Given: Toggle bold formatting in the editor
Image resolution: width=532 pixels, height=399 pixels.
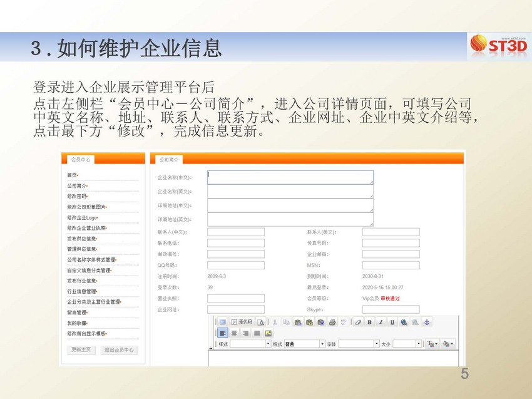Looking at the screenshot, I should pos(370,322).
